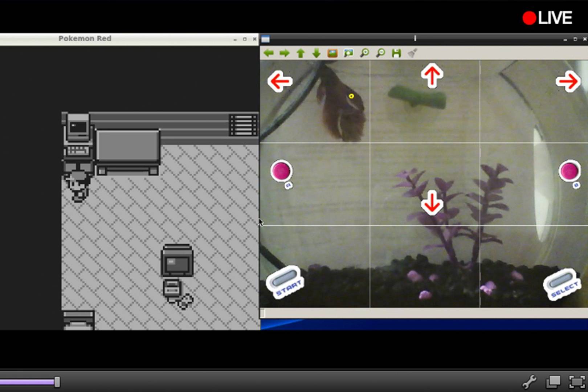Viewport: 588px width, 392px height.
Task: Click the PC in the Pokemon game room
Action: click(78, 135)
